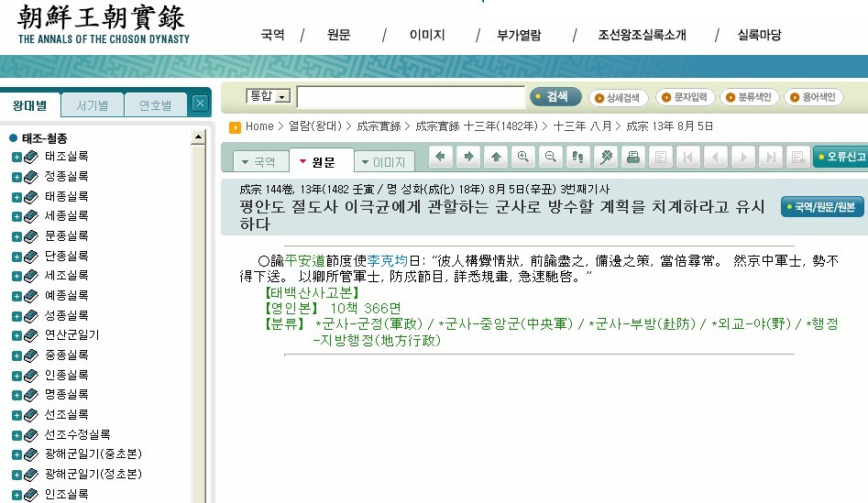Expand the 성종실록 plus icon
868x503 pixels.
click(16, 315)
